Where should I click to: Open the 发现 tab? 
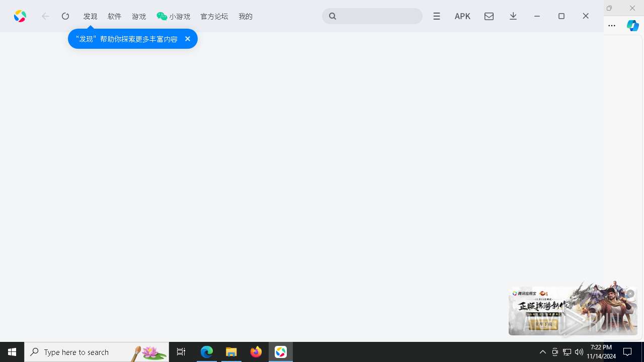point(91,16)
